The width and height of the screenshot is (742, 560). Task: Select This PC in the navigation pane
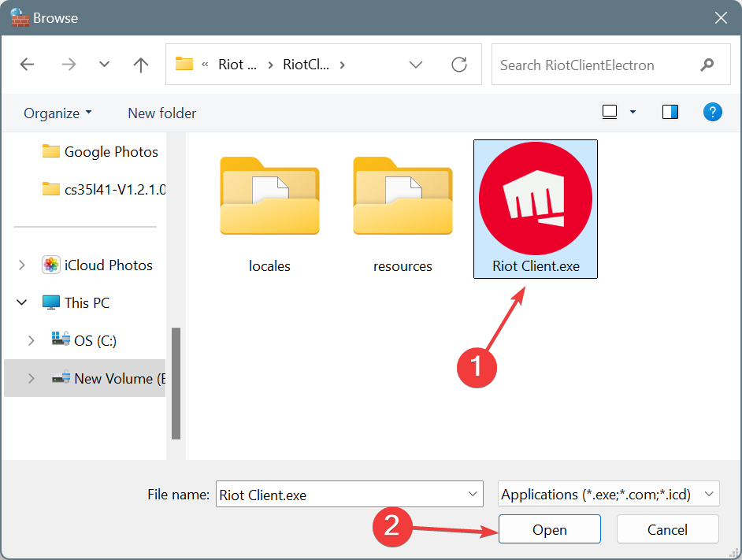point(76,302)
